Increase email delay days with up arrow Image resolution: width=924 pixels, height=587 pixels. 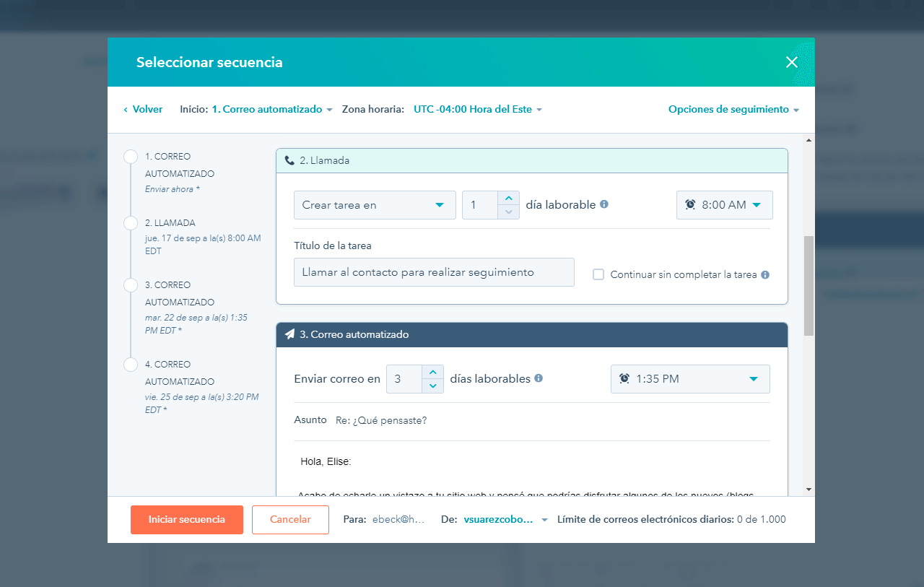pyautogui.click(x=432, y=372)
